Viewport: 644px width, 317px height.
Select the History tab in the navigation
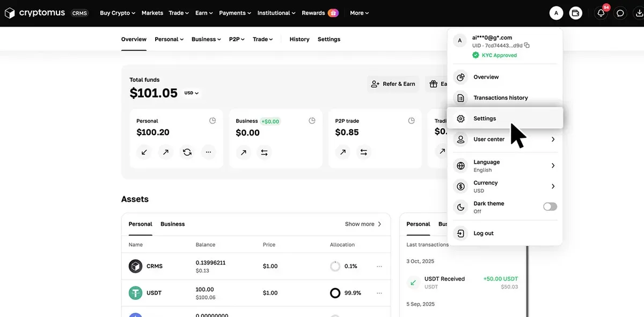click(x=299, y=39)
